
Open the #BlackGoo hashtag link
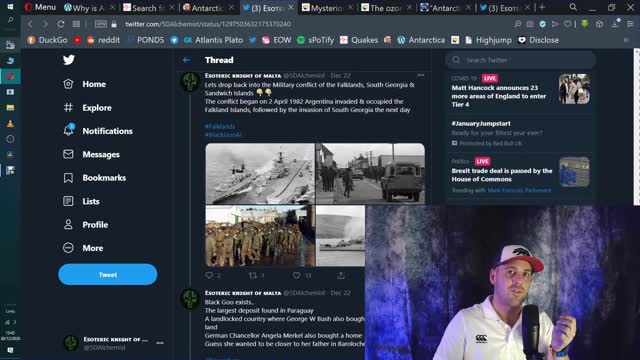click(223, 135)
